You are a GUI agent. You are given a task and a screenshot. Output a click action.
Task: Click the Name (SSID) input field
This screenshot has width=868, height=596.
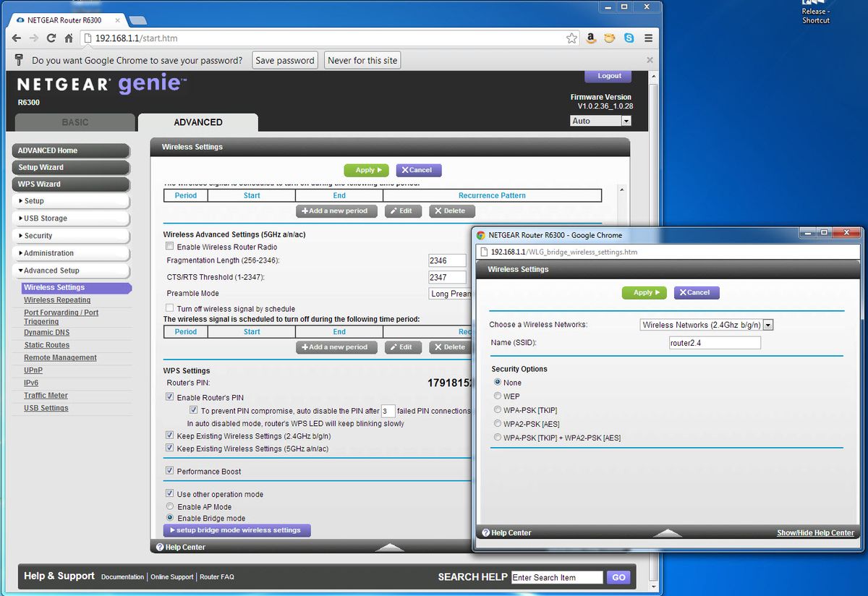714,342
